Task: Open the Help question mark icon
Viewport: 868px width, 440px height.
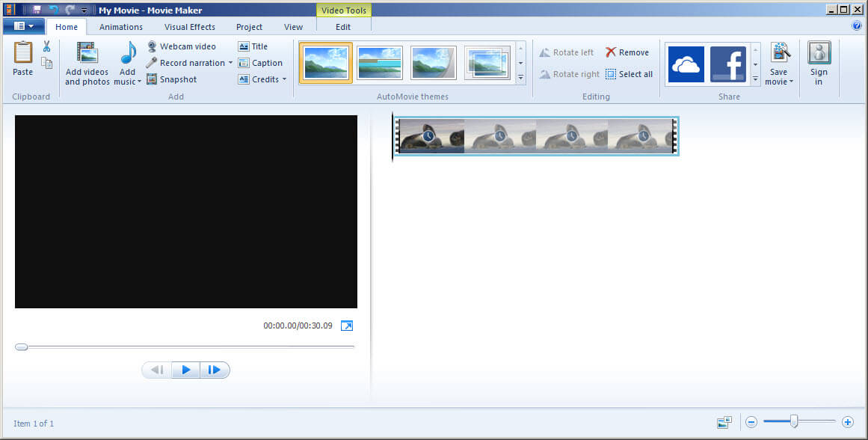Action: [856, 25]
